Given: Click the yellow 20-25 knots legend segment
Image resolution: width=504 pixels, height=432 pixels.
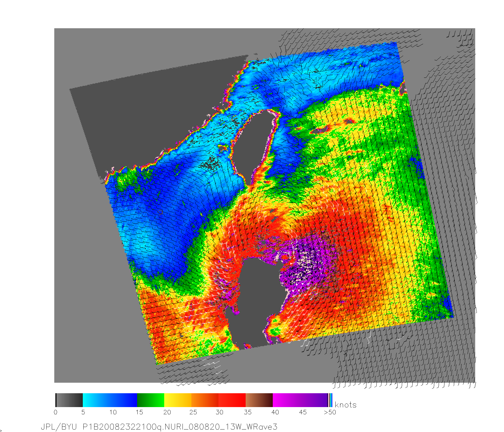Looking at the screenshot, I should click(178, 400).
